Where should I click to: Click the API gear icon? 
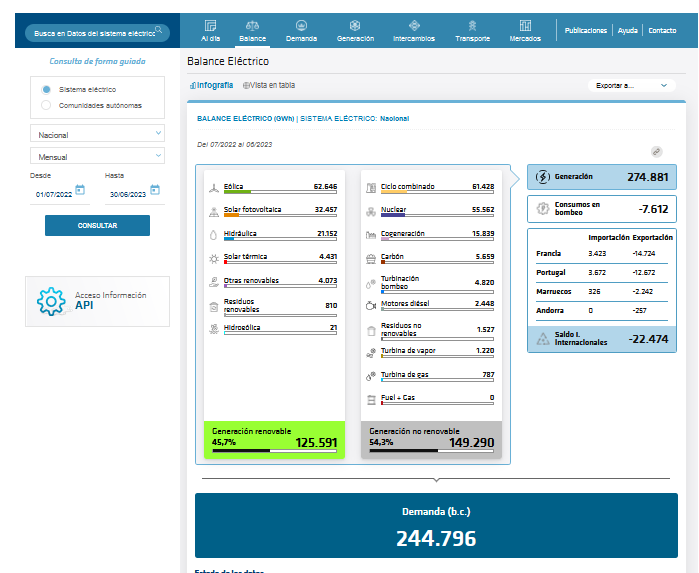pyautogui.click(x=51, y=301)
